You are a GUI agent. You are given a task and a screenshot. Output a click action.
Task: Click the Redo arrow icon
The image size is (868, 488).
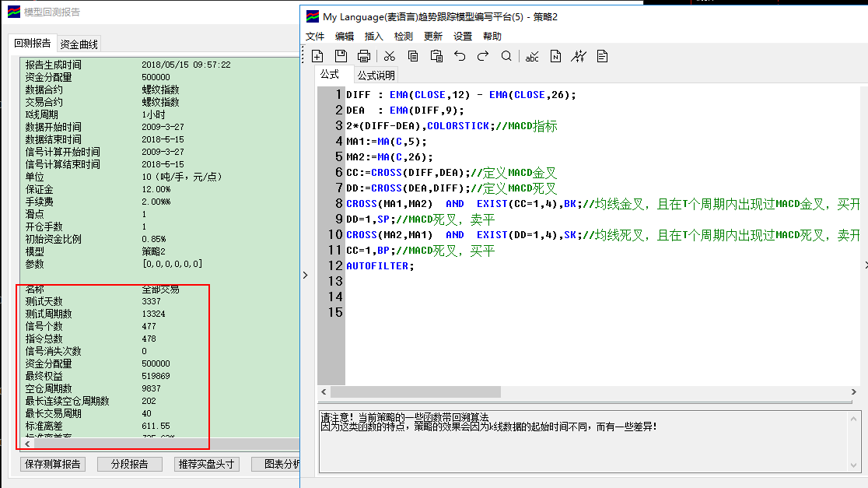(483, 56)
